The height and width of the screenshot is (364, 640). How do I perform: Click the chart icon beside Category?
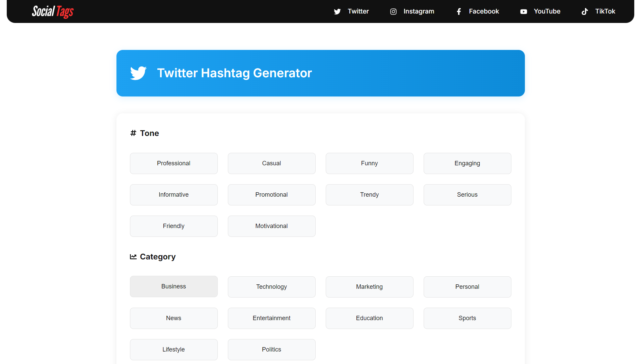point(133,257)
